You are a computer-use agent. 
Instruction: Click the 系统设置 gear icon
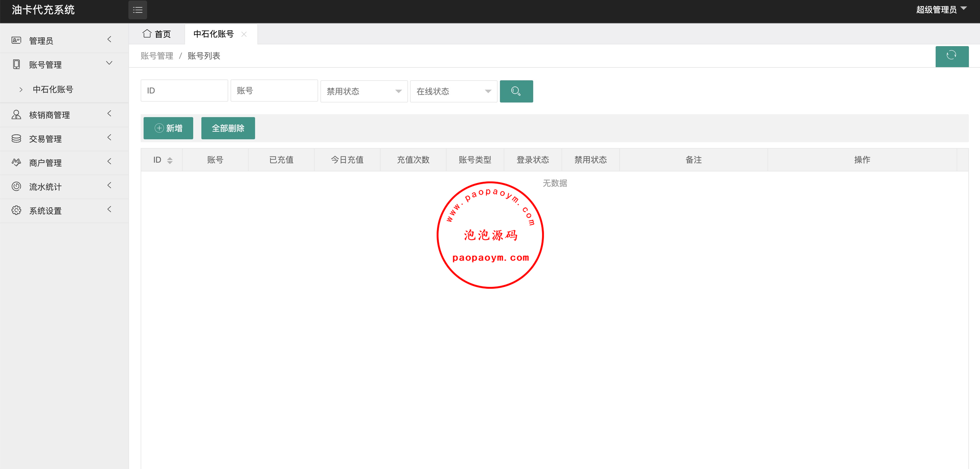pyautogui.click(x=16, y=210)
